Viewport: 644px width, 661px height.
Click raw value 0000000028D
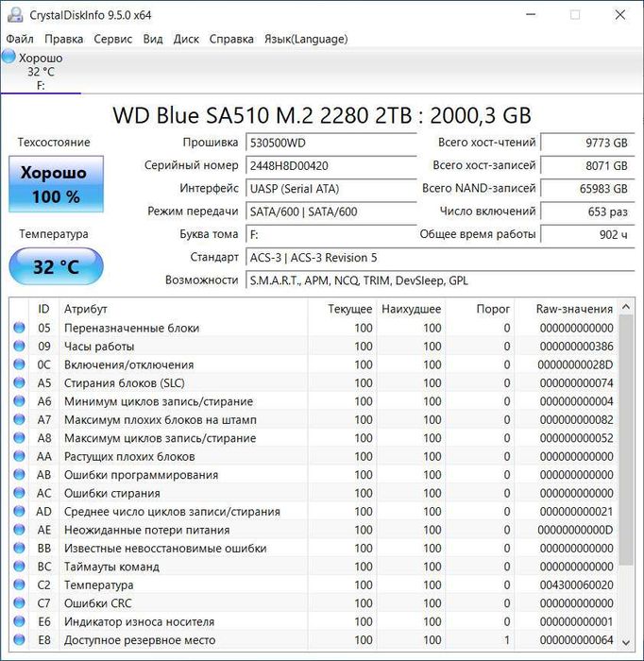pos(575,365)
